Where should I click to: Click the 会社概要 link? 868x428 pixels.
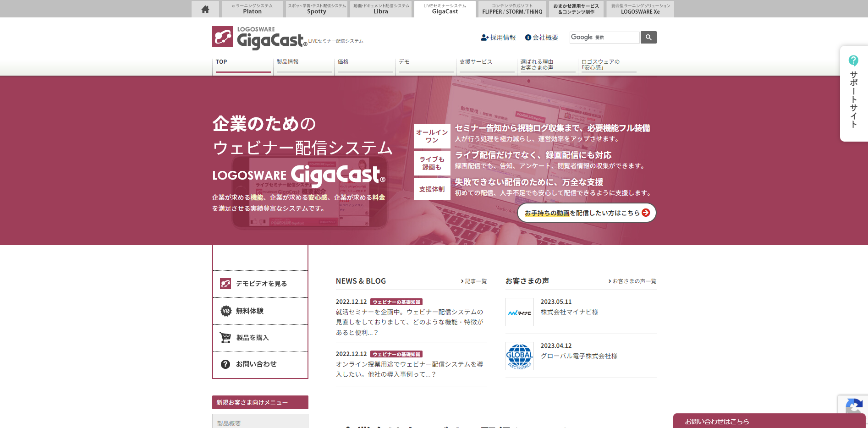pos(542,38)
